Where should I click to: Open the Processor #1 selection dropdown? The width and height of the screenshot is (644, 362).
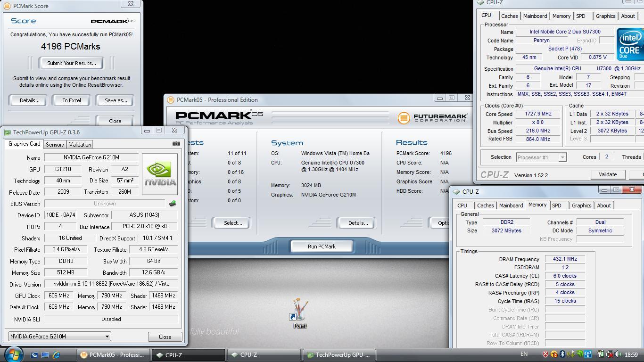click(541, 157)
